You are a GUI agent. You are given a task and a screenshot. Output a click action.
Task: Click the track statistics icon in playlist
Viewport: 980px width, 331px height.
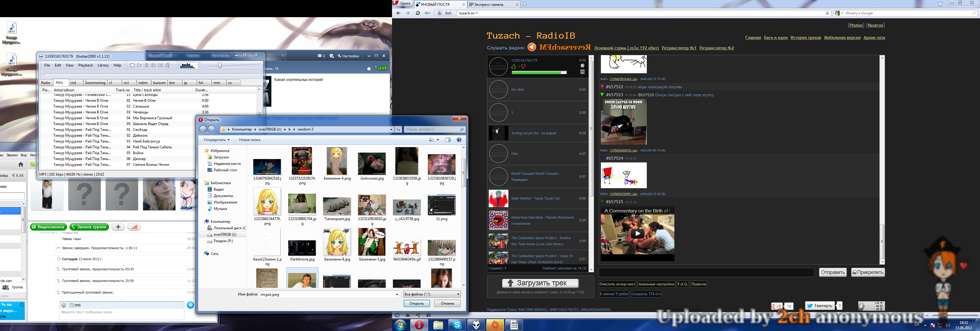coord(582,66)
